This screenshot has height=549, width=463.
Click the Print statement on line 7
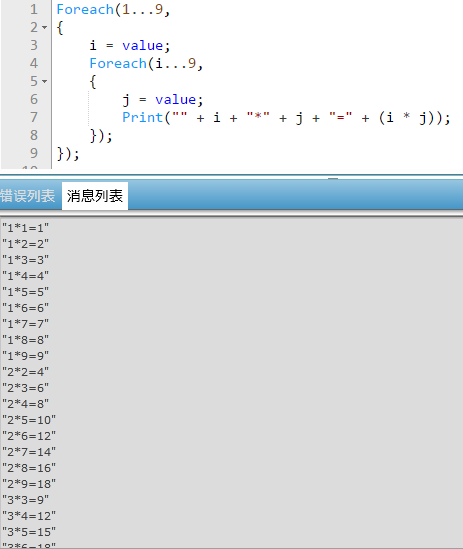point(286,118)
